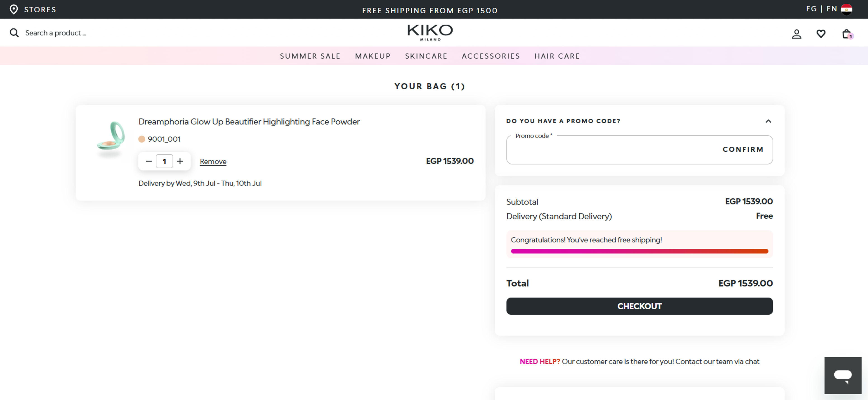The height and width of the screenshot is (400, 868).
Task: Click 'FREE SHIPPING FROM EGP 1500' banner text
Action: click(430, 10)
